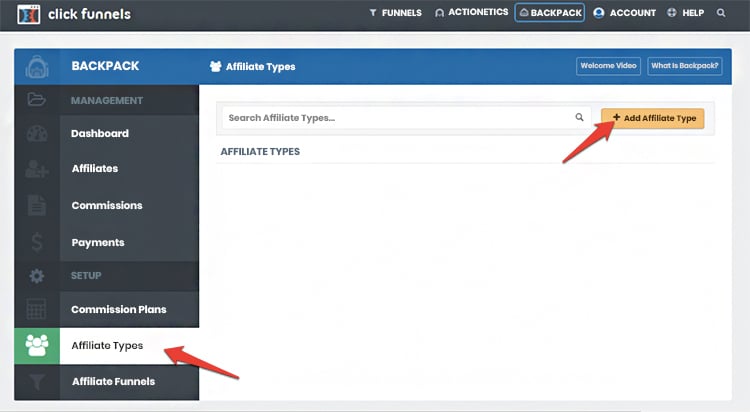Open the Funnels menu in top bar
The width and height of the screenshot is (750, 412).
(x=395, y=13)
